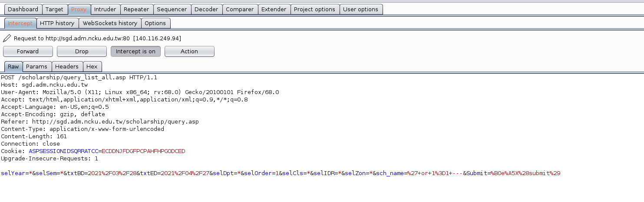Show the Raw request view

pos(13,66)
